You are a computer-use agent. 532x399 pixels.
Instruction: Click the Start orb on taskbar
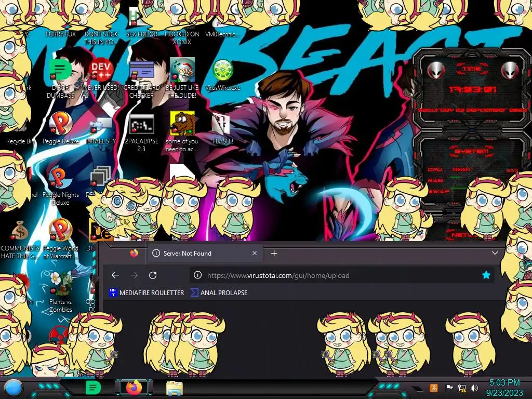pyautogui.click(x=13, y=388)
